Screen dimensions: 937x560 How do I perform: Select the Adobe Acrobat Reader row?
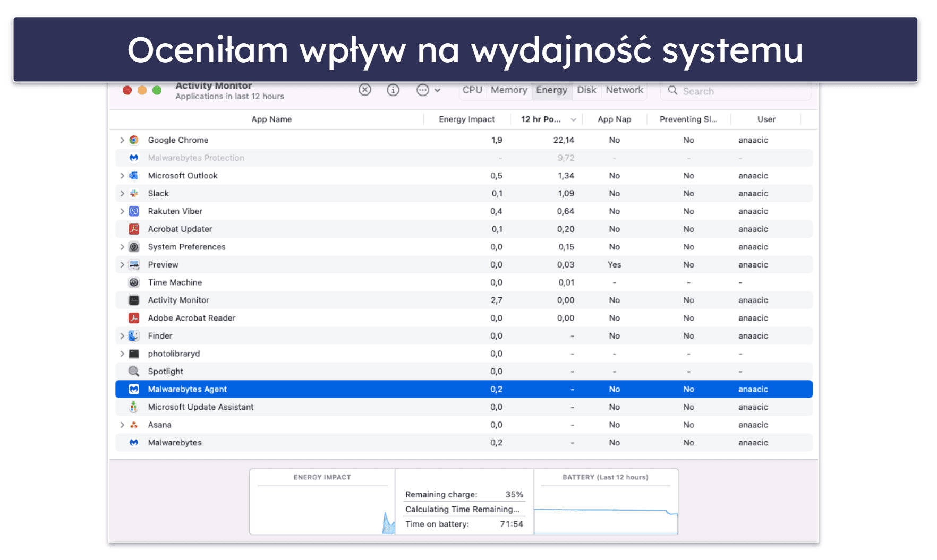(464, 318)
